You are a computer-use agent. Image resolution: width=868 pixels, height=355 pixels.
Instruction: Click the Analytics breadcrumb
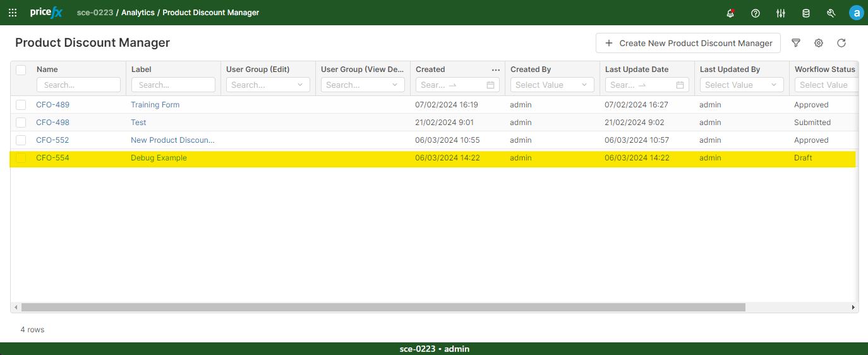tap(138, 13)
